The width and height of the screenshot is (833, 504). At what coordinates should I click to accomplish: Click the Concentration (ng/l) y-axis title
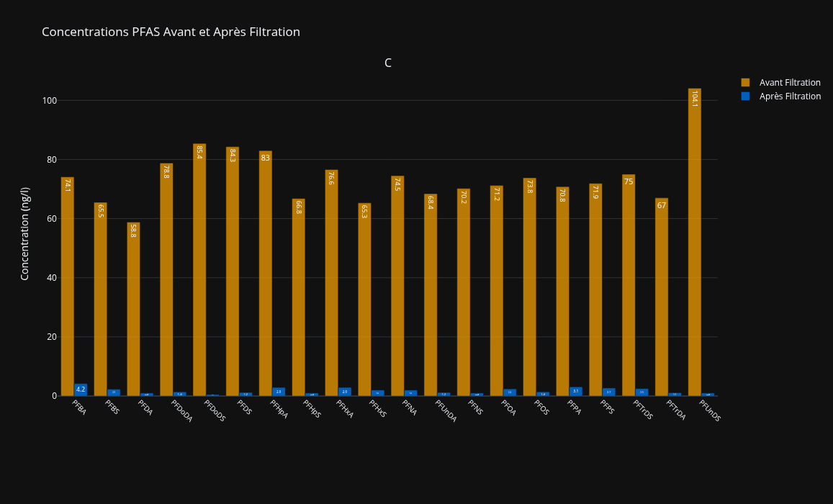(25, 233)
